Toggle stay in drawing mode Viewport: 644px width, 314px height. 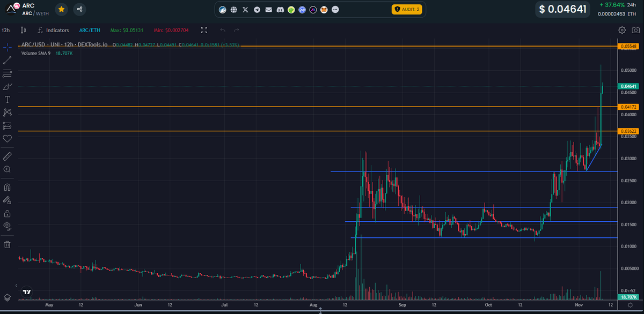pos(8,200)
